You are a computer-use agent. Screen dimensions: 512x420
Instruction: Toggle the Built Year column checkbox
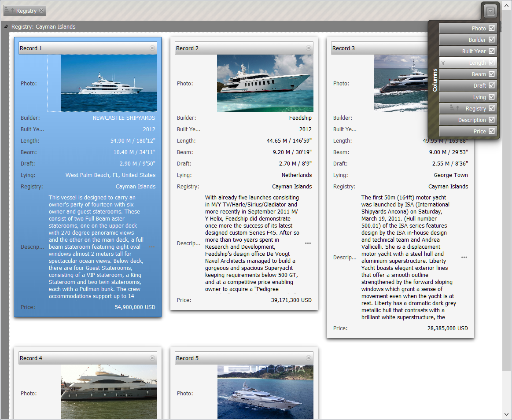[492, 51]
